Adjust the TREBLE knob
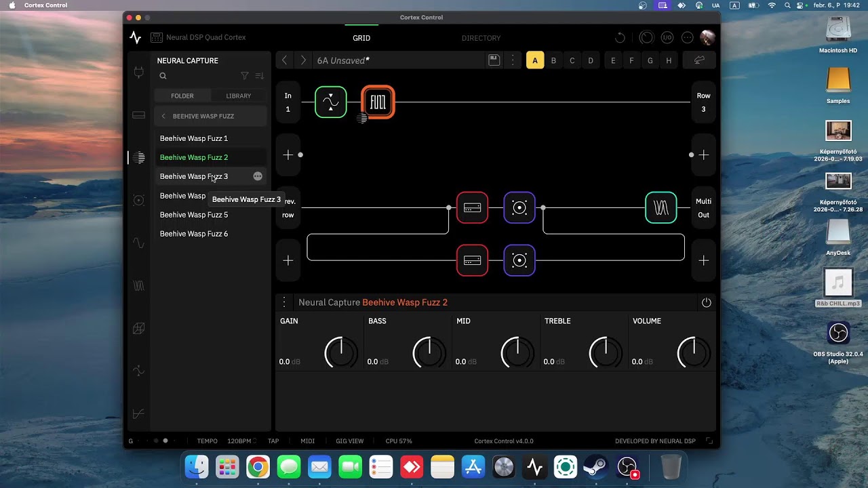 [606, 352]
